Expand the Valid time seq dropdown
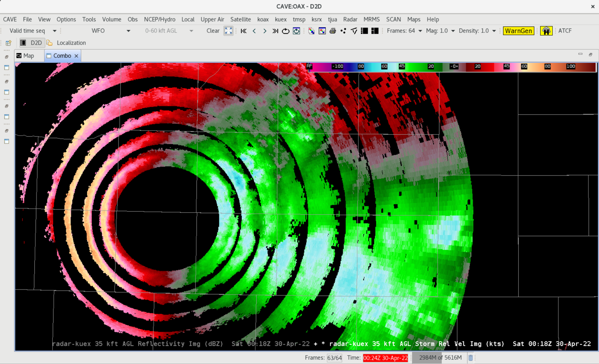Image resolution: width=599 pixels, height=364 pixels. coord(54,31)
